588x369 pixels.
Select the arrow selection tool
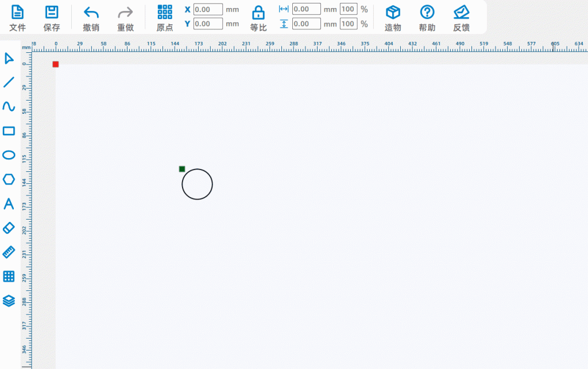tap(9, 58)
